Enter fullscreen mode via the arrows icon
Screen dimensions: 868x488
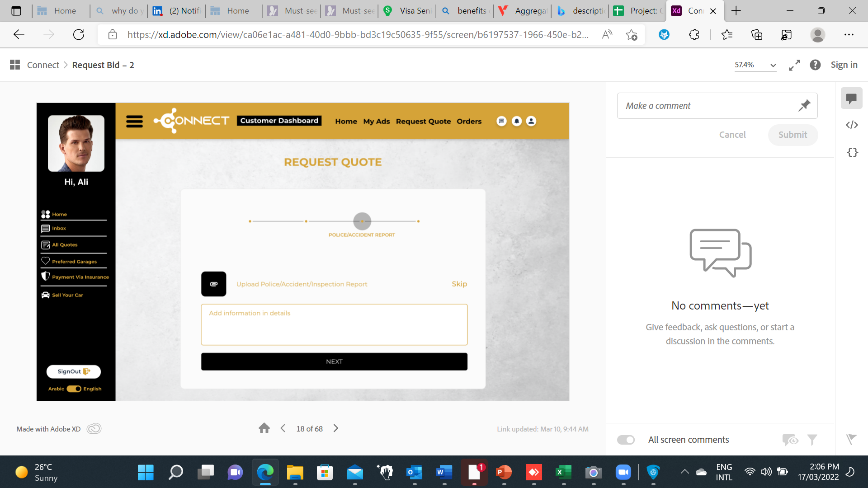[x=794, y=65]
